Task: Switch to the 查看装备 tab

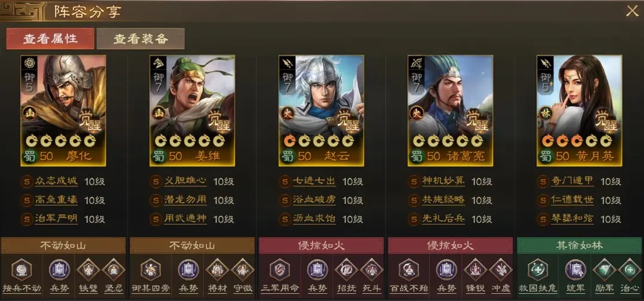Action: pos(141,39)
